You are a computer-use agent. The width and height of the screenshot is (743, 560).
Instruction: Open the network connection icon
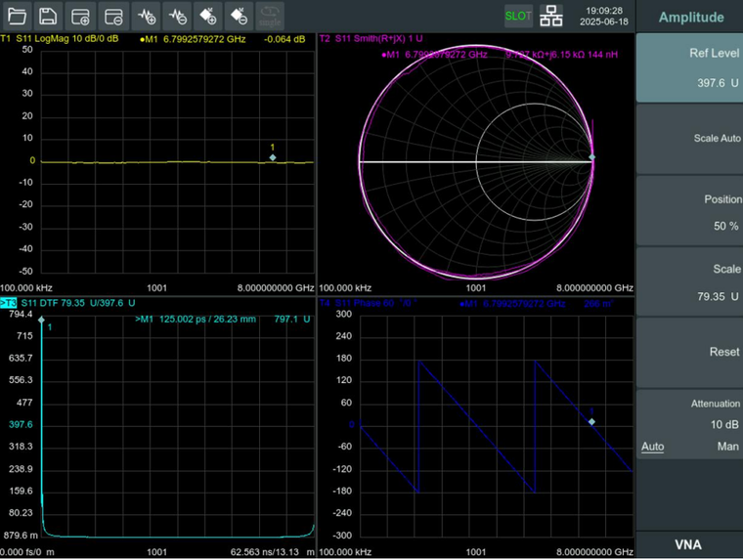point(551,16)
